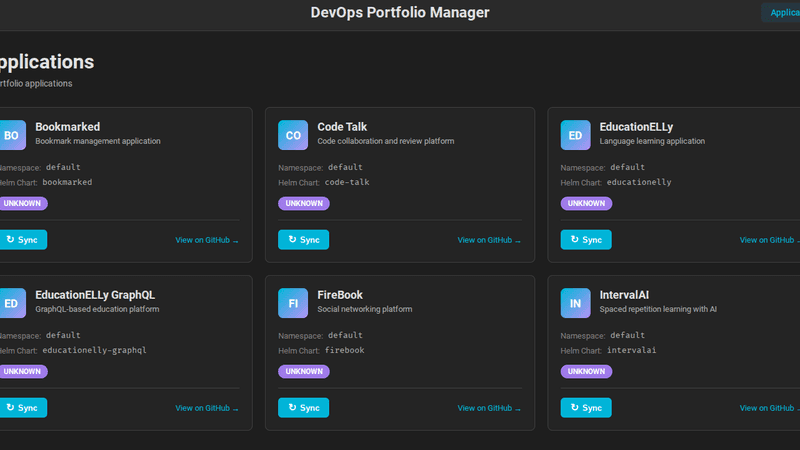Image resolution: width=800 pixels, height=450 pixels.
Task: Click UNKNOWN status badge on IntervalAI
Action: (x=586, y=371)
